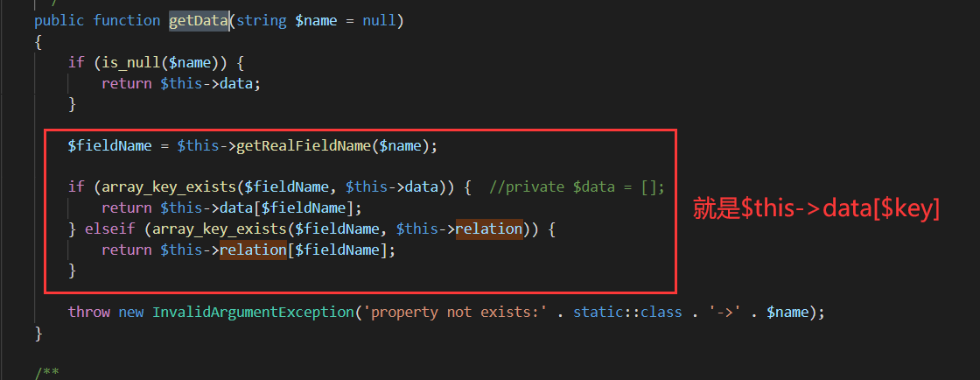Click the getRealFieldName method call

[303, 146]
